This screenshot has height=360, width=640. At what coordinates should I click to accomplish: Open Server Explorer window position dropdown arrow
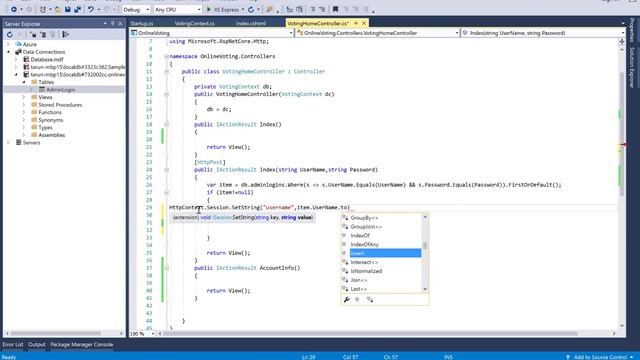pyautogui.click(x=105, y=24)
